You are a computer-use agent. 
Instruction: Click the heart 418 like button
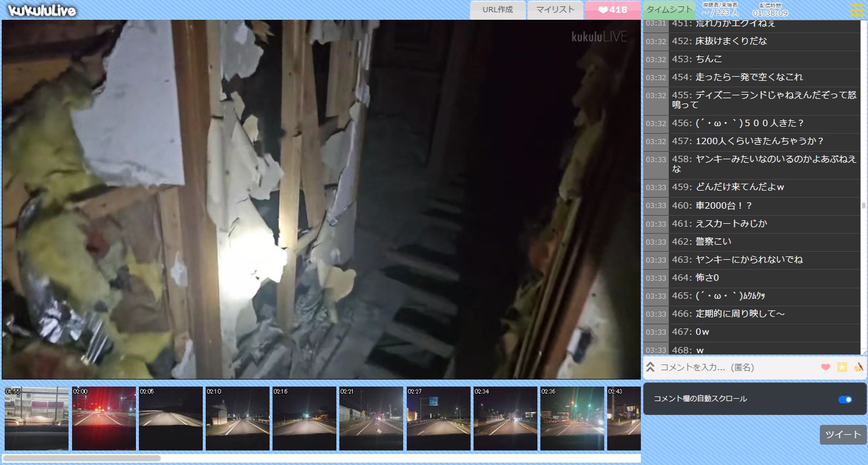coord(612,10)
